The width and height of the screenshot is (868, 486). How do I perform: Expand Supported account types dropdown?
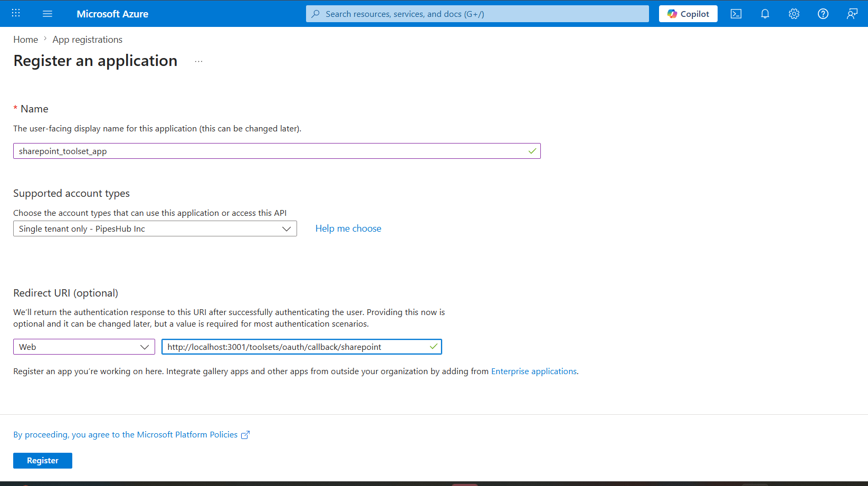[155, 228]
